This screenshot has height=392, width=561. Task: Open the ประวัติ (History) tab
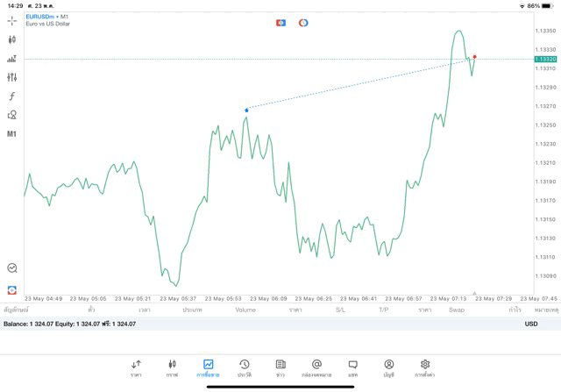coord(244,367)
